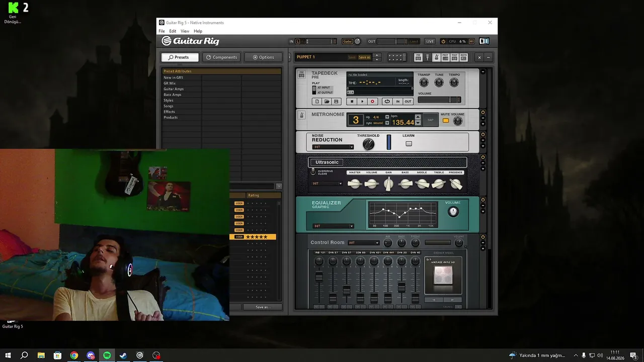Open the Ultrasonic INIT preset dropdown
Image resolution: width=644 pixels, height=362 pixels.
tap(327, 184)
